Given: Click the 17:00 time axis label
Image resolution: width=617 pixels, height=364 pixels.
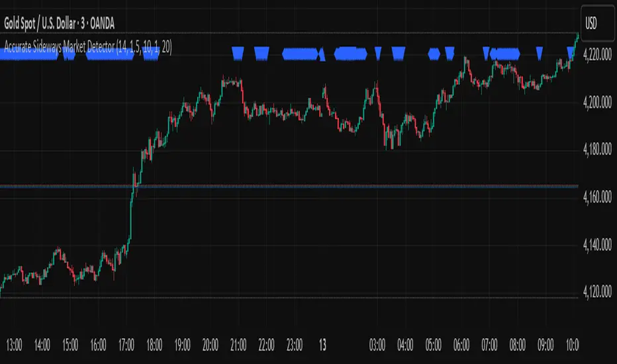Looking at the screenshot, I should [126, 345].
